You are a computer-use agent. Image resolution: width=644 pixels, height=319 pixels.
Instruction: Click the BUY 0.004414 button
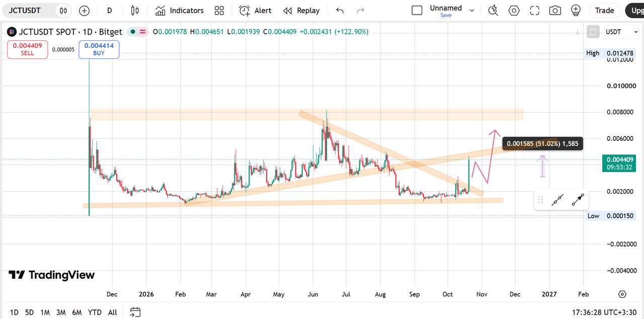(99, 49)
